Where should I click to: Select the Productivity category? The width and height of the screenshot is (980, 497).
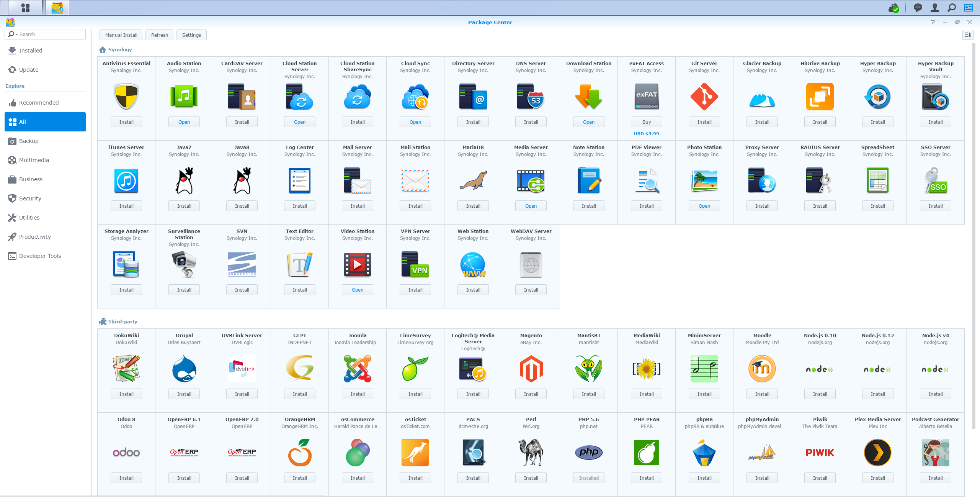(x=45, y=237)
